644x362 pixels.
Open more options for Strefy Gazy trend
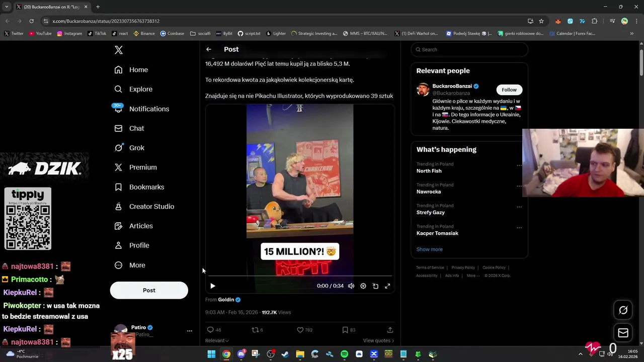[519, 207]
